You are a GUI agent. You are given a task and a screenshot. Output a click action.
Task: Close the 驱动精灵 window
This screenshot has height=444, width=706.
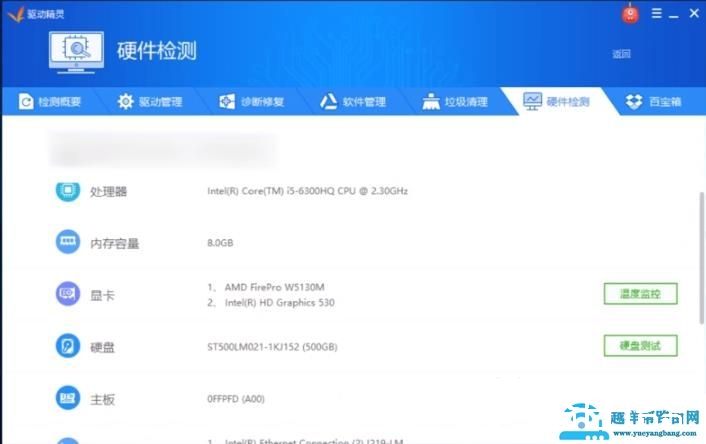click(x=694, y=14)
